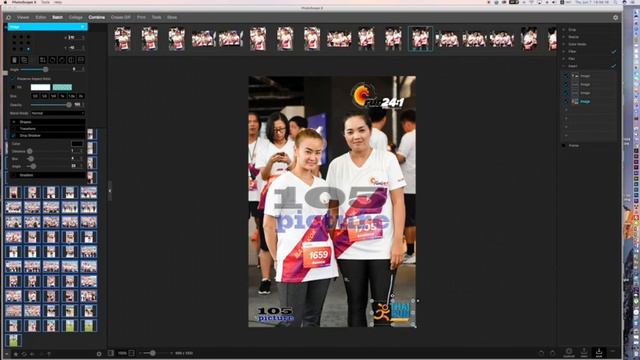Click the arrange order icon left of rotate
640x360 pixels.
point(42,60)
